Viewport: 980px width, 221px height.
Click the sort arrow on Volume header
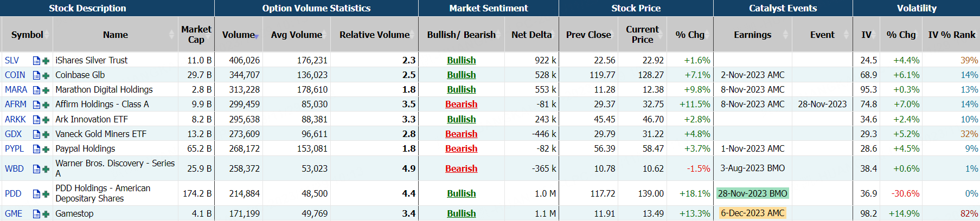tap(257, 36)
